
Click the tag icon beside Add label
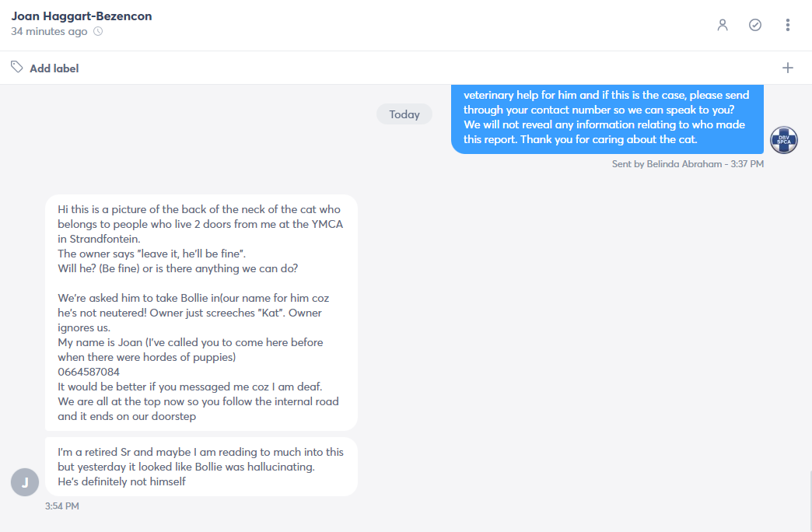(x=16, y=67)
